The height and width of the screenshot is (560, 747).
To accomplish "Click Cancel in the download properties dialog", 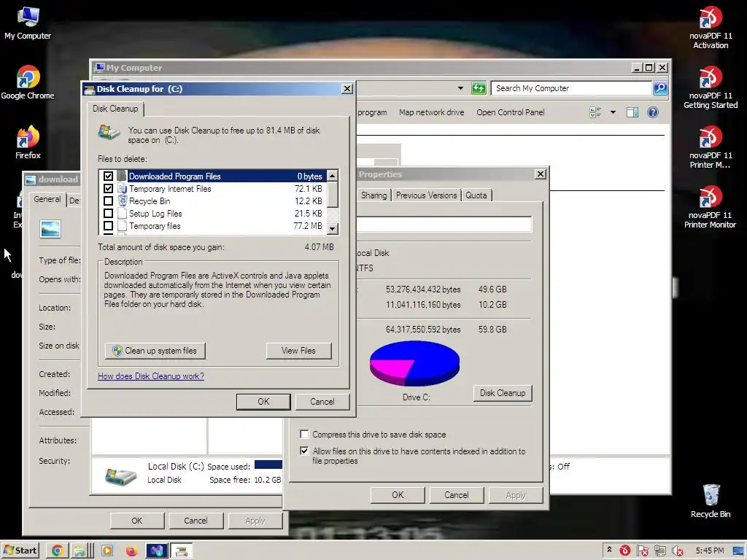I will [x=196, y=521].
